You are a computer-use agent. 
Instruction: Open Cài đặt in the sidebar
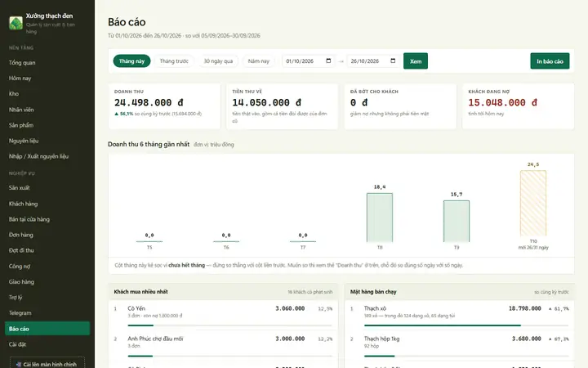[x=47, y=344]
